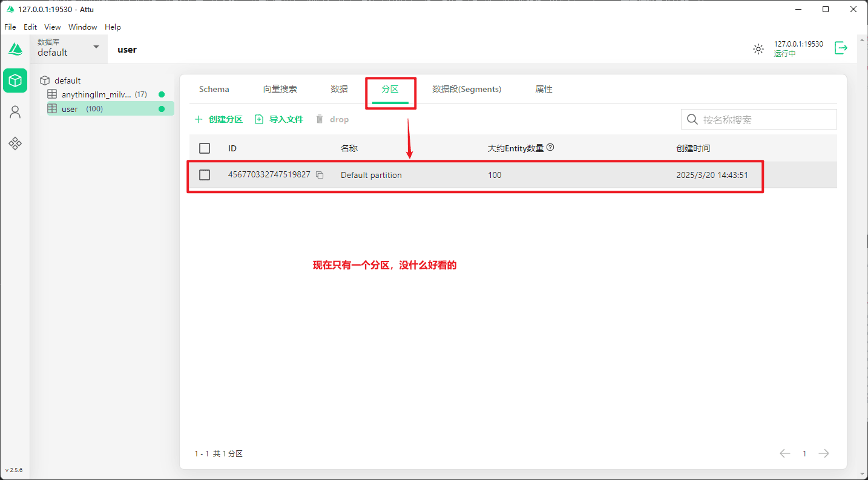Image resolution: width=868 pixels, height=480 pixels.
Task: Click the system view icon in sidebar
Action: 15,143
